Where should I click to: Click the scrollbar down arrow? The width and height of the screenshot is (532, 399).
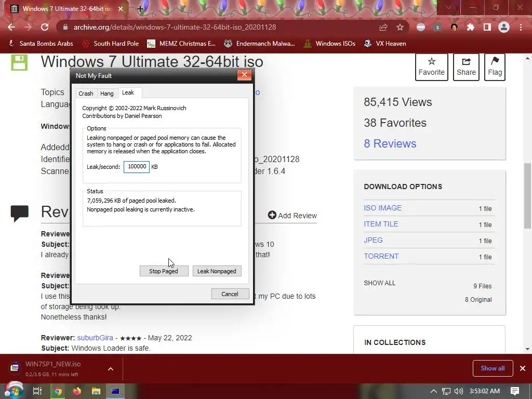[527, 349]
